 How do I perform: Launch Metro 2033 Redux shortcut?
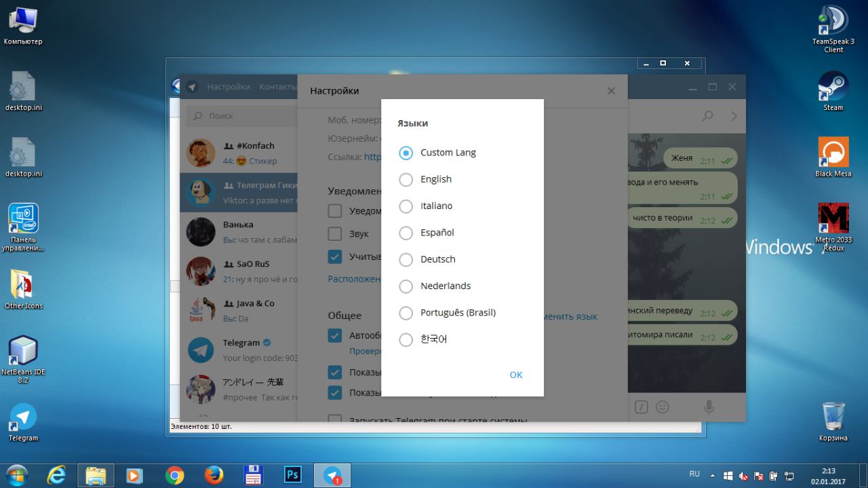point(833,227)
